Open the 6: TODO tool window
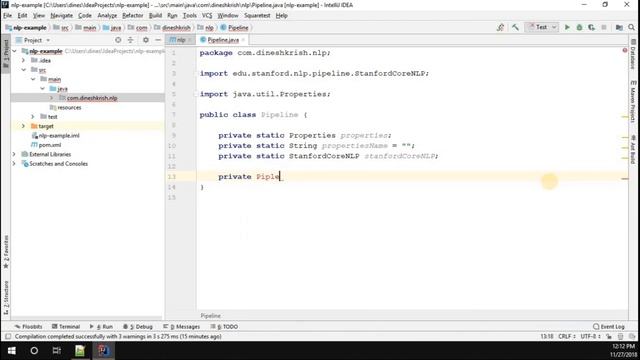The width and height of the screenshot is (640, 360). click(224, 327)
